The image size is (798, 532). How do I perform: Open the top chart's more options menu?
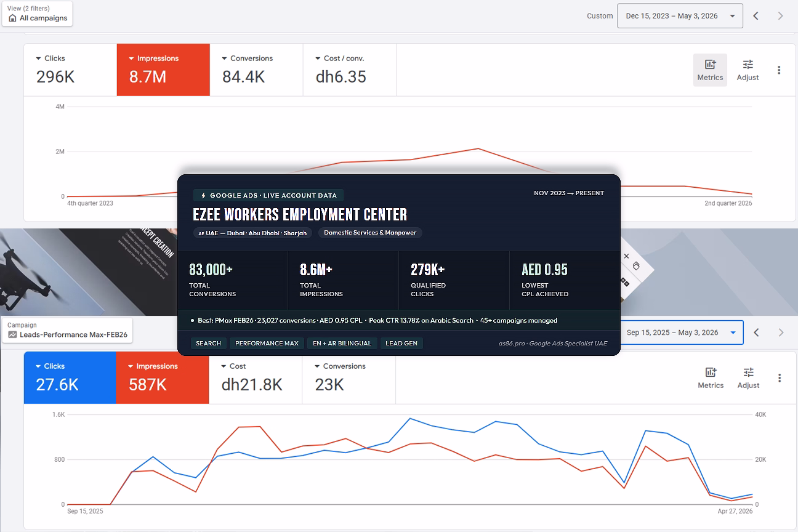[779, 70]
